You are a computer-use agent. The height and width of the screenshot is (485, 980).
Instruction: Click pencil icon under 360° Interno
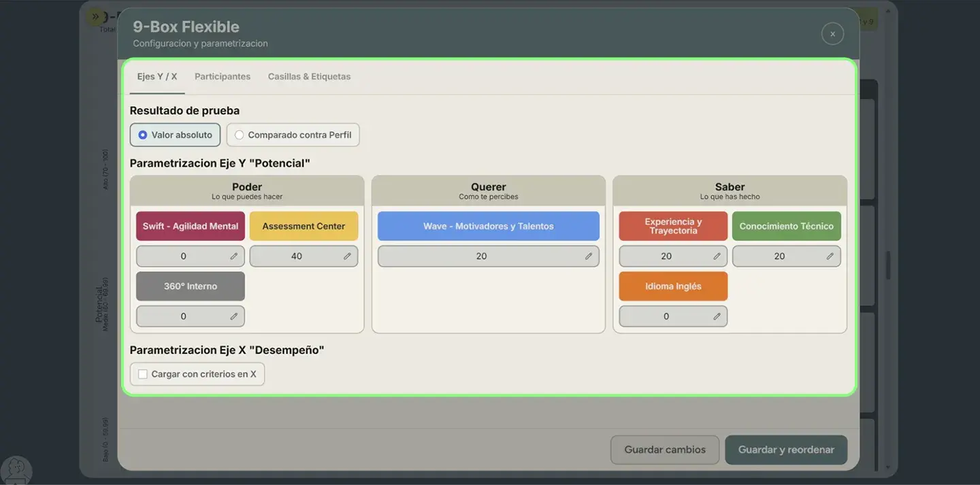pos(234,316)
